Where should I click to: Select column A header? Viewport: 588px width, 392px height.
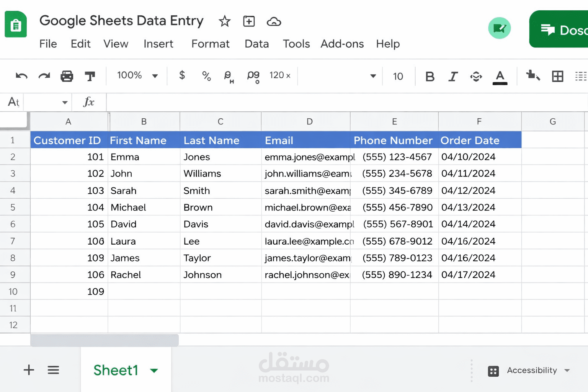[69, 122]
